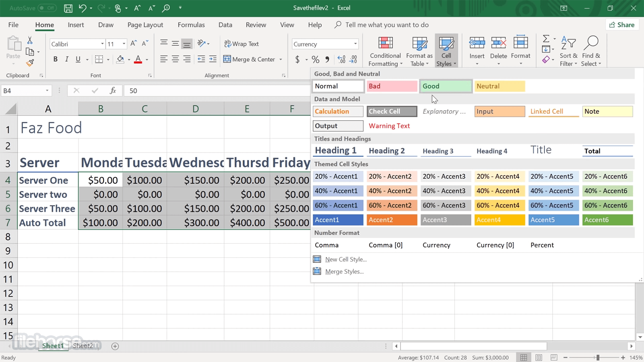Viewport: 644px width, 362px height.
Task: Switch to Sheet2 tab
Action: click(x=83, y=346)
